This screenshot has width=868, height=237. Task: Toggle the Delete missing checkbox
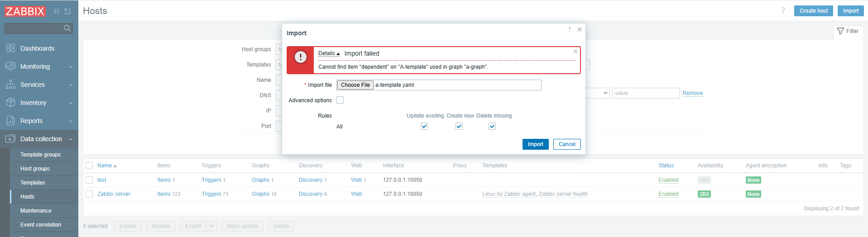pyautogui.click(x=492, y=126)
